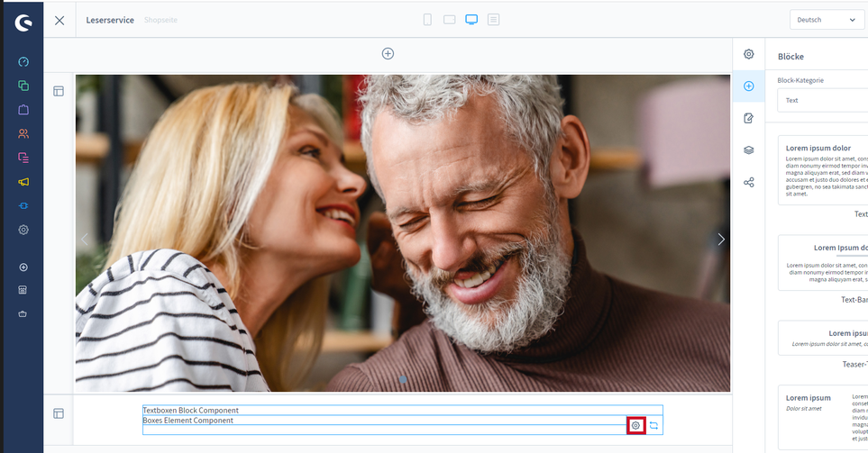Open Boxes Element settings gear
Screen dimensions: 868x453
coord(635,425)
